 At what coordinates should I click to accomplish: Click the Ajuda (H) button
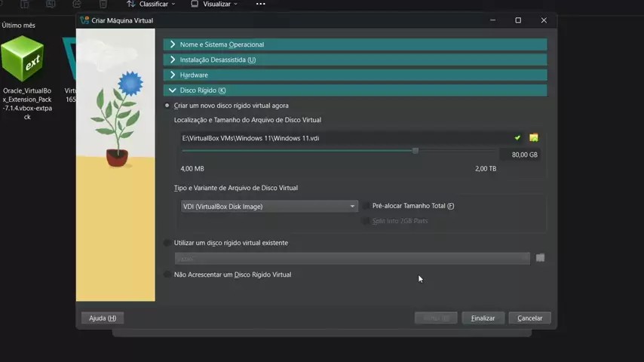click(x=103, y=318)
